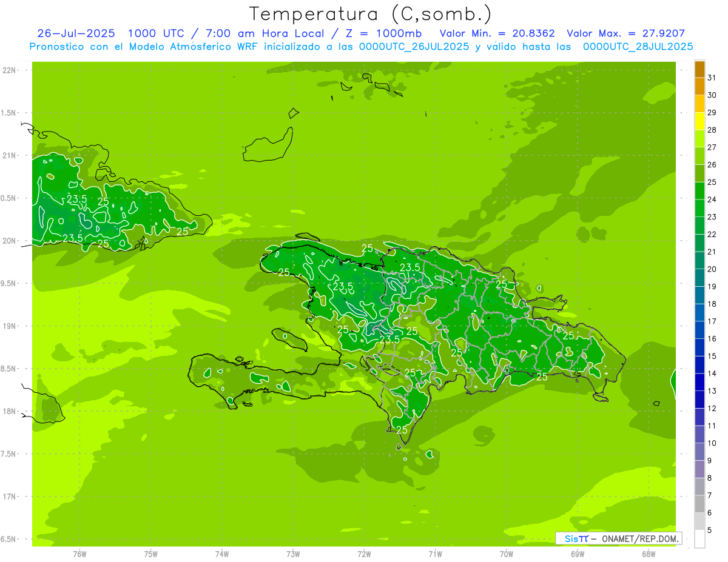Click the 'Z = 1000mb' level text

pos(382,33)
